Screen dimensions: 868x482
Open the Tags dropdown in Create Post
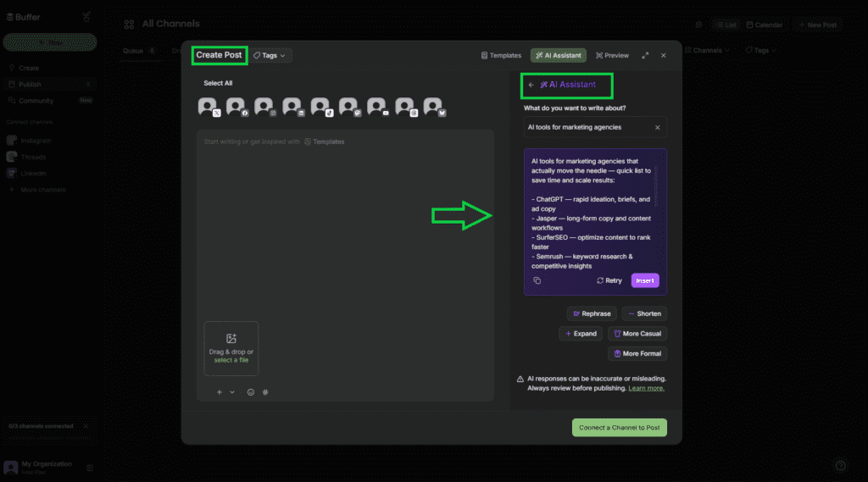pos(270,55)
